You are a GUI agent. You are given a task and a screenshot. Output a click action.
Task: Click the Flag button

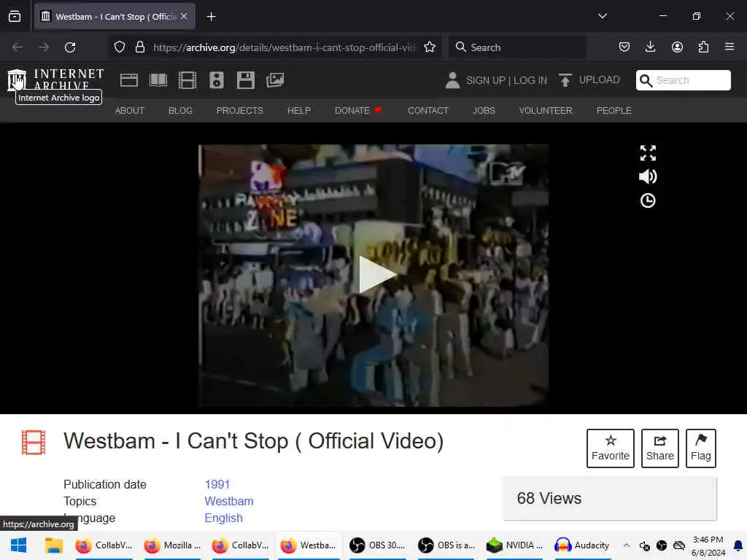[x=701, y=448]
